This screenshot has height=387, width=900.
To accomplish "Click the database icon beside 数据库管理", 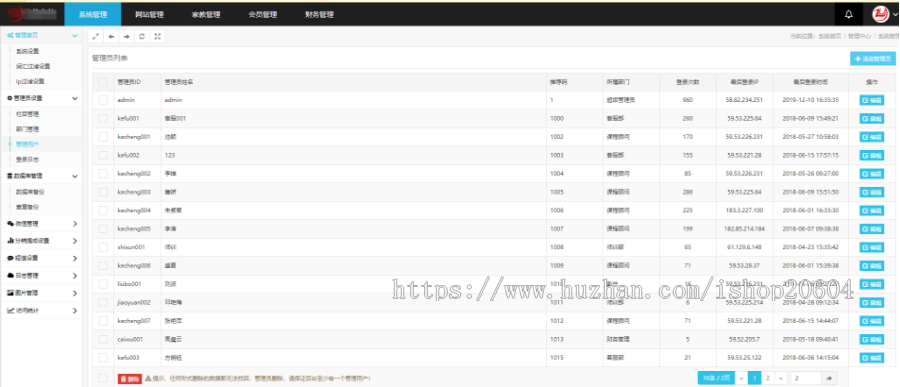I will point(10,176).
